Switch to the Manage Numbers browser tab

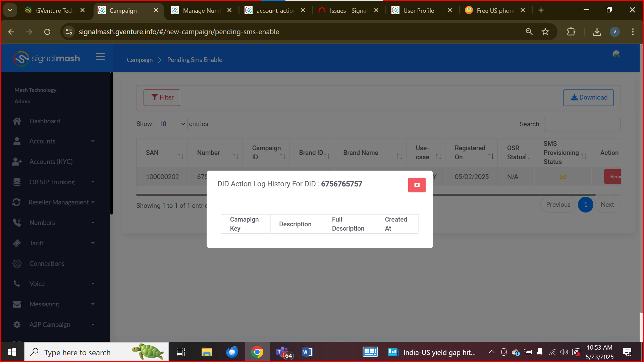pyautogui.click(x=201, y=10)
